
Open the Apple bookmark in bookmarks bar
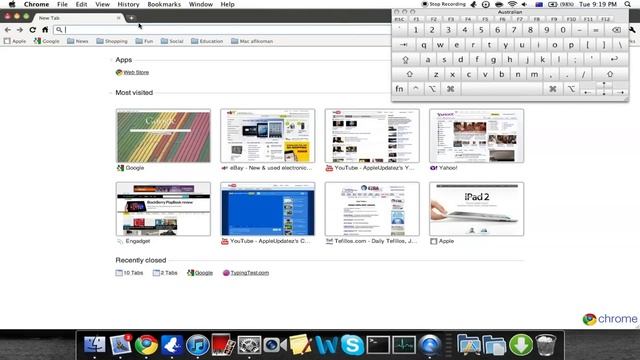[15, 41]
